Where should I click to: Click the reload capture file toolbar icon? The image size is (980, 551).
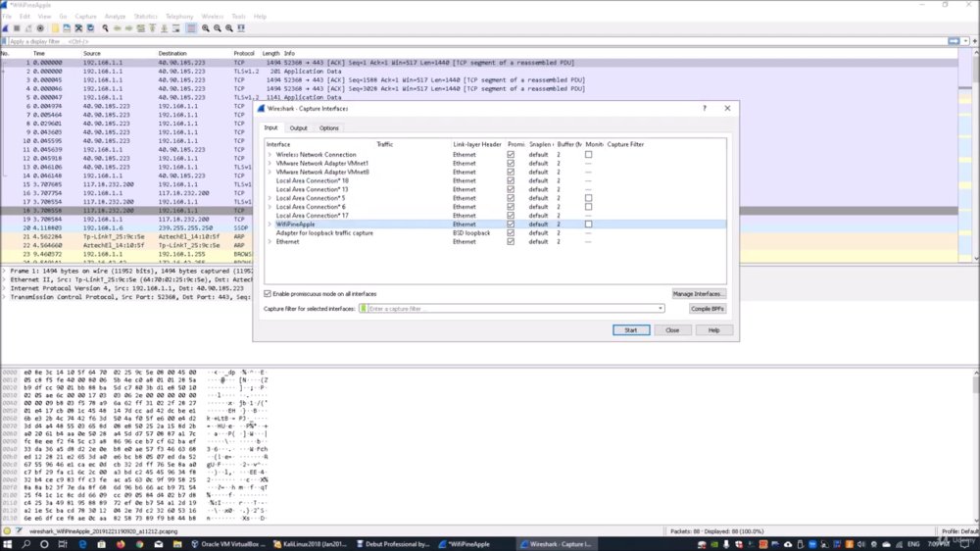coord(90,28)
